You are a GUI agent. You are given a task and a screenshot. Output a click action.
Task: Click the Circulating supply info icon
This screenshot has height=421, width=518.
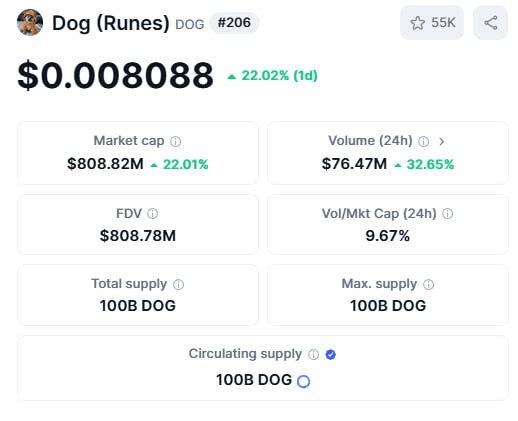(313, 354)
